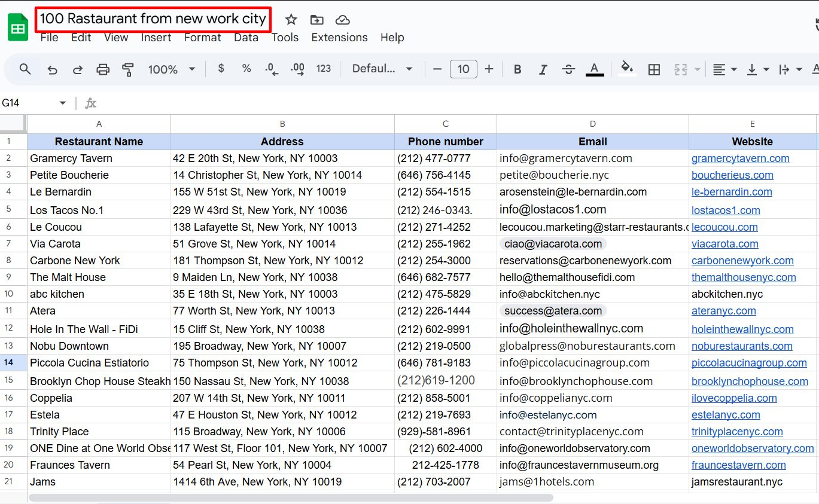Format selection as percent
The height and width of the screenshot is (504, 819).
[246, 69]
